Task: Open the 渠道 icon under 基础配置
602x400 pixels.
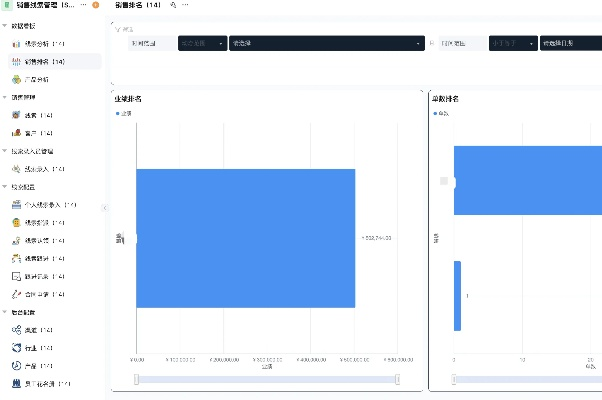Action: point(16,330)
